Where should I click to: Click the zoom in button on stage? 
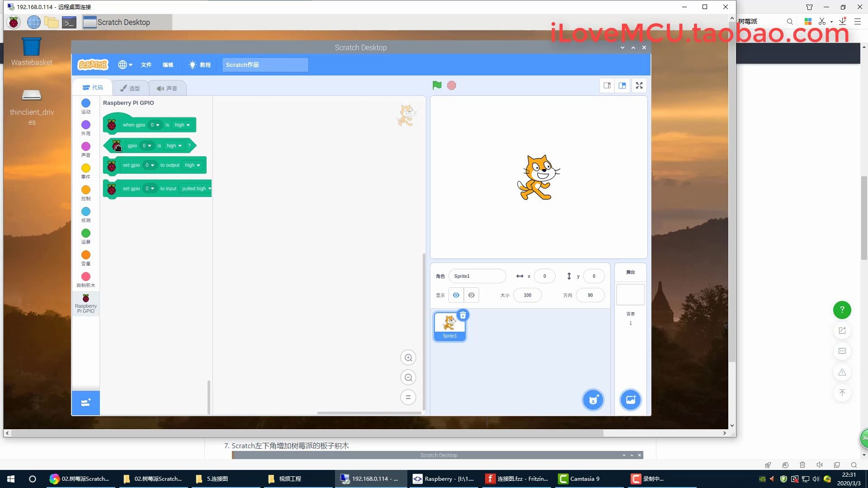tap(408, 357)
